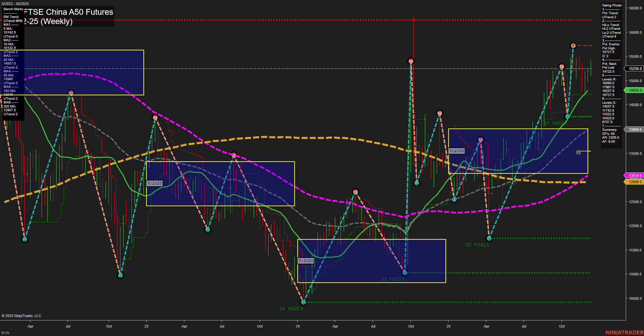Viewport: 644px width, 336px height.
Task: Click the gray 13989.6 price tag on the axis
Action: (x=634, y=129)
